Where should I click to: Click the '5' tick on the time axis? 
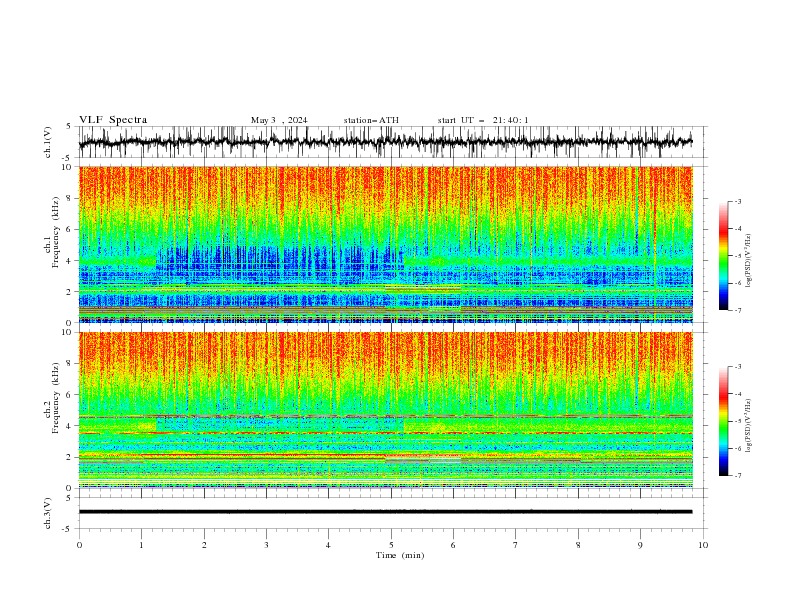coord(391,545)
